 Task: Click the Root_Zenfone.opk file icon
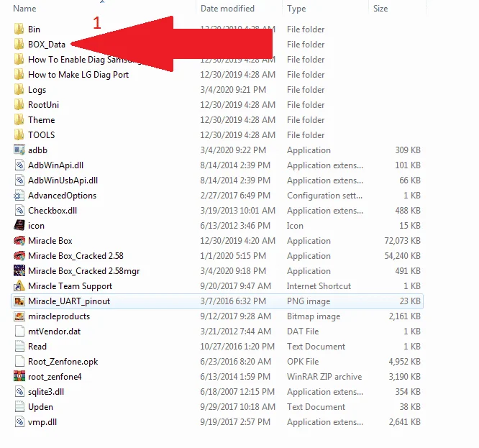tap(19, 362)
